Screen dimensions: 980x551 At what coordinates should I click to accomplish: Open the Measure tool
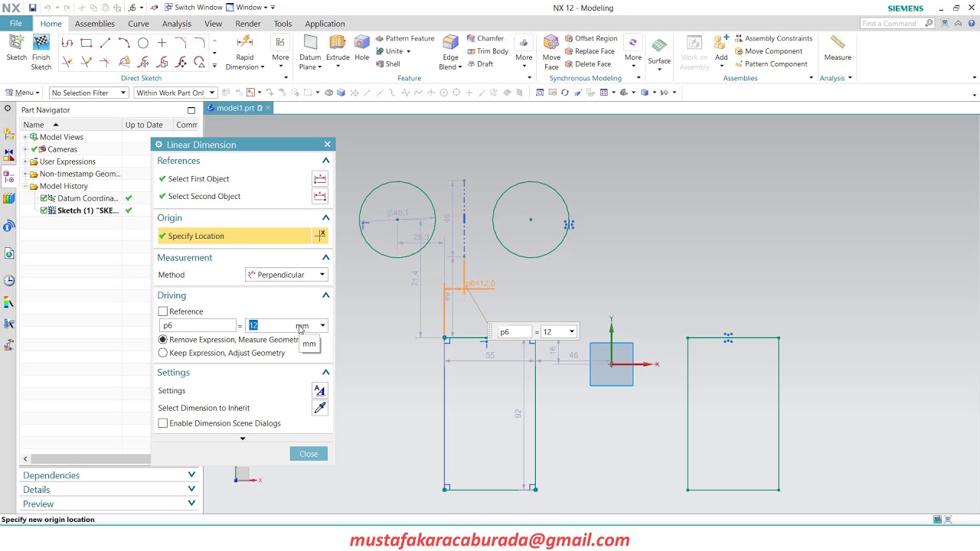coord(838,47)
